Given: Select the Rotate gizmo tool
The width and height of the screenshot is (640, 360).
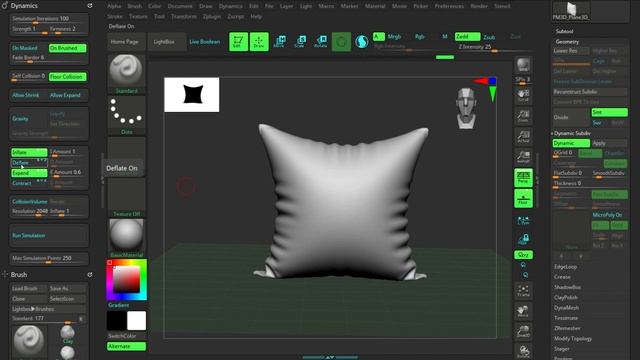Looking at the screenshot, I should pyautogui.click(x=321, y=42).
